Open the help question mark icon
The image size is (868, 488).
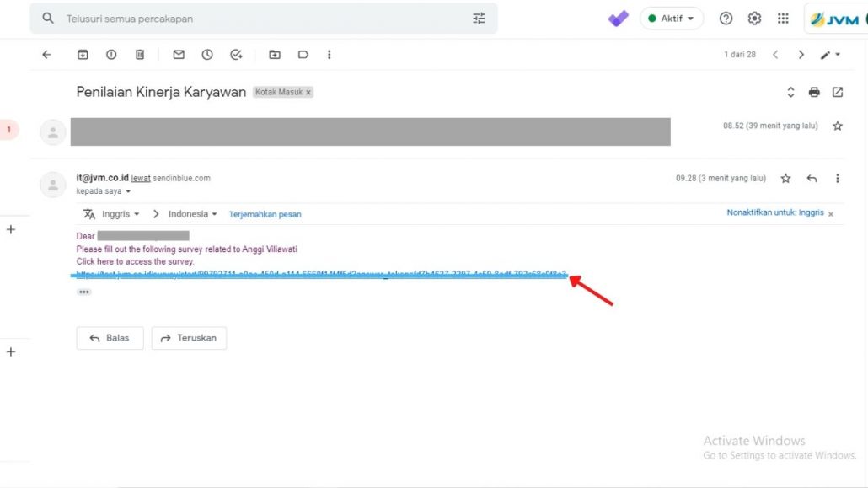[x=726, y=19]
